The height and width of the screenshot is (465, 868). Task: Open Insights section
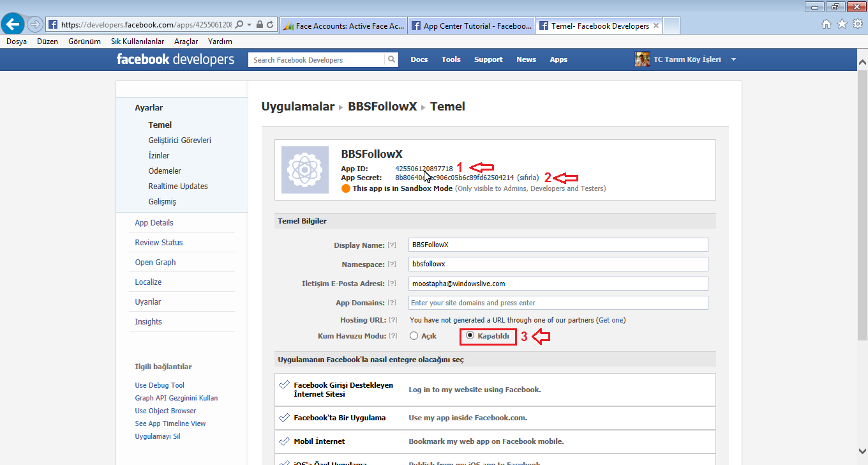tap(148, 322)
